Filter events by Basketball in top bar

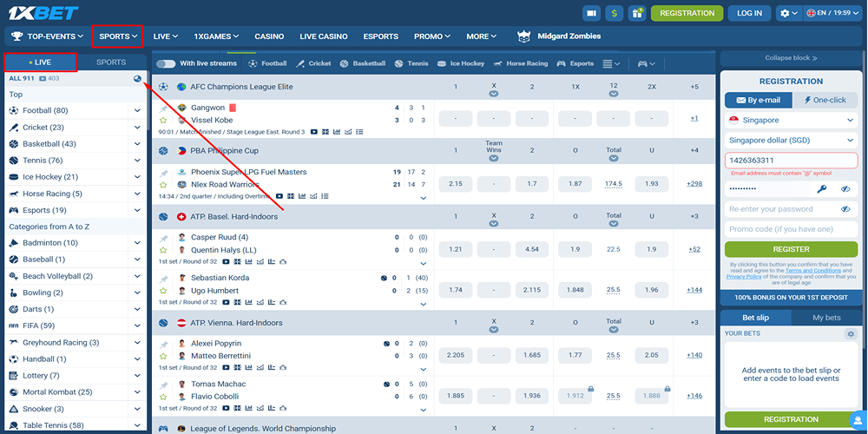[362, 63]
